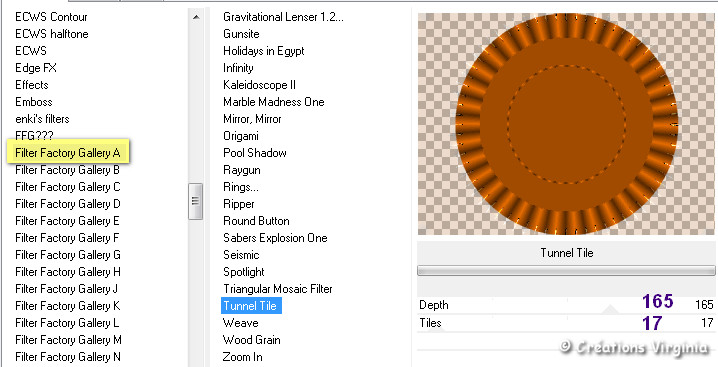Select ECWS Contour in the category list
This screenshot has width=718, height=367.
point(51,17)
